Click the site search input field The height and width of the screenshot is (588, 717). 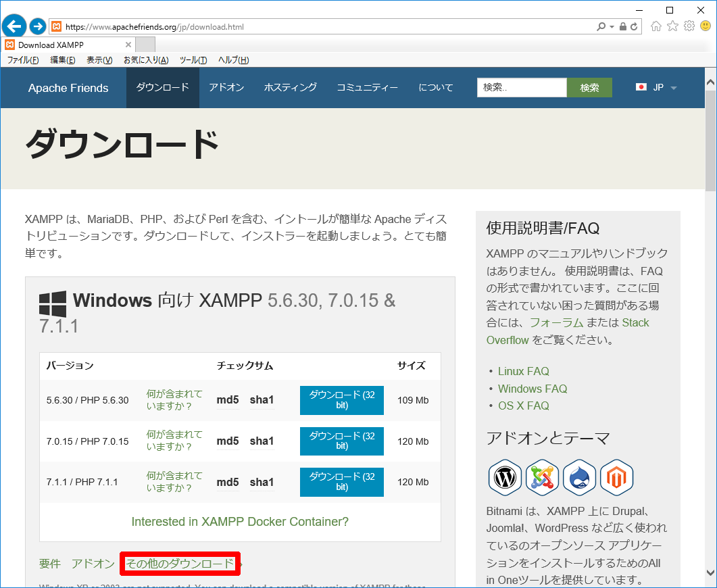521,88
